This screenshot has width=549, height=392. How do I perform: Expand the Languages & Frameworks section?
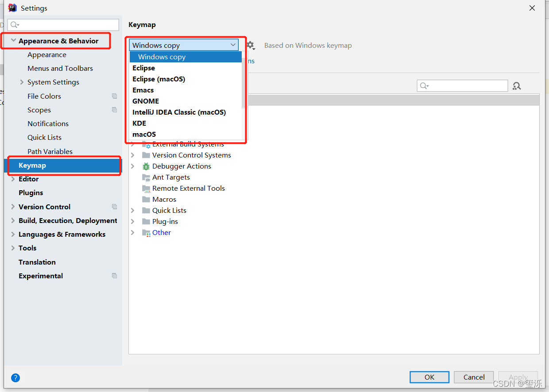[x=13, y=234]
